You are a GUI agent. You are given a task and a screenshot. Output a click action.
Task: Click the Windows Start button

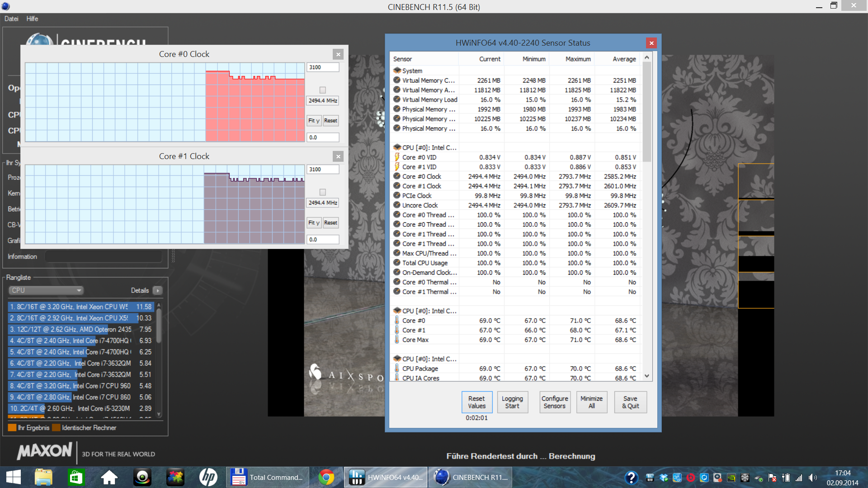[14, 477]
